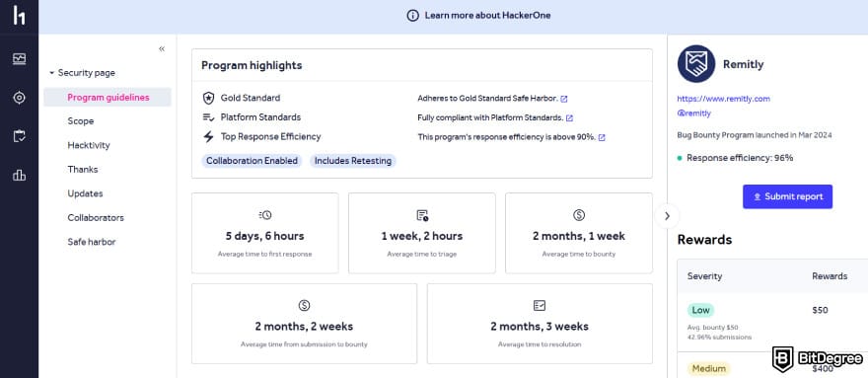Collapse sidebar with double chevron icon
Screen dimensions: 868x378
coord(162,48)
